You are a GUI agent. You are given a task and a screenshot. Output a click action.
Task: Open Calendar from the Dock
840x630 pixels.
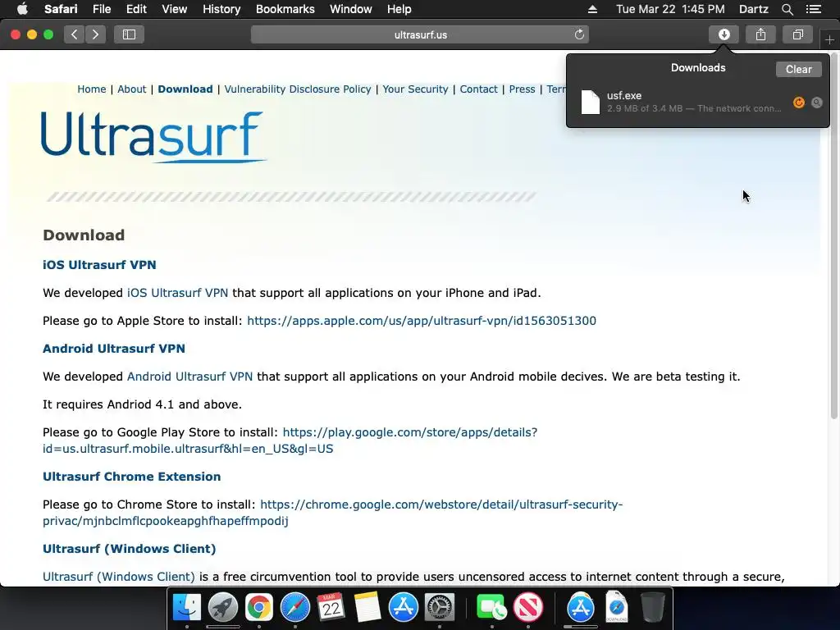point(331,608)
